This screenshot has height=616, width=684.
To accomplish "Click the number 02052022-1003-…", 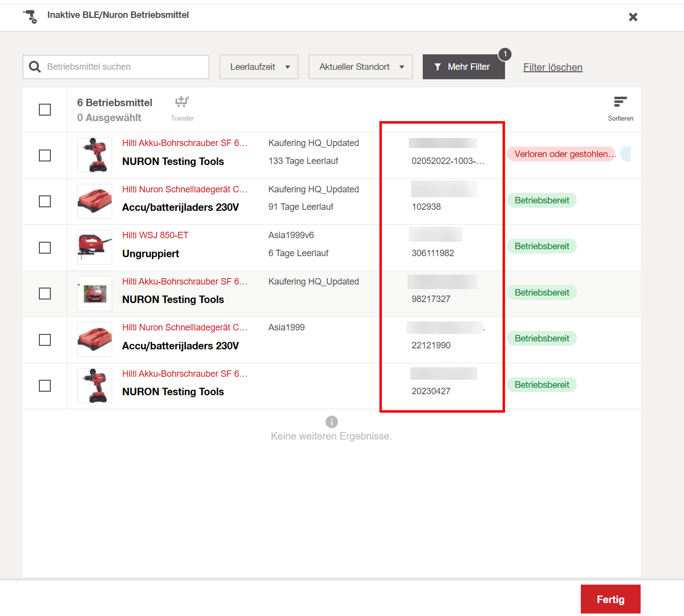I will (448, 161).
